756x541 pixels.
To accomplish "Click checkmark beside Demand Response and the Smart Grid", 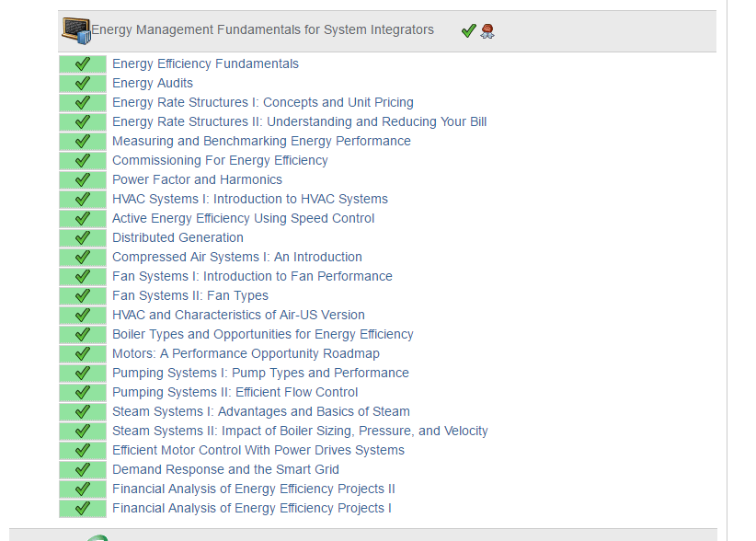I will [83, 470].
